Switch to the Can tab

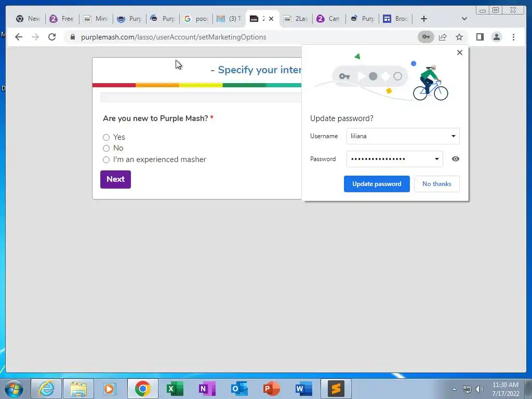coord(328,19)
